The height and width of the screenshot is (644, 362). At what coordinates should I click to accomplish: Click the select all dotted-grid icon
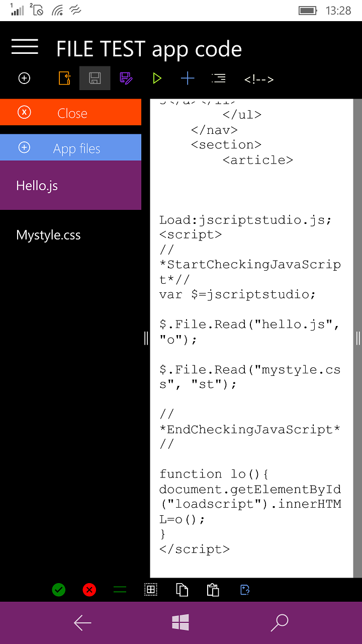pos(151,590)
